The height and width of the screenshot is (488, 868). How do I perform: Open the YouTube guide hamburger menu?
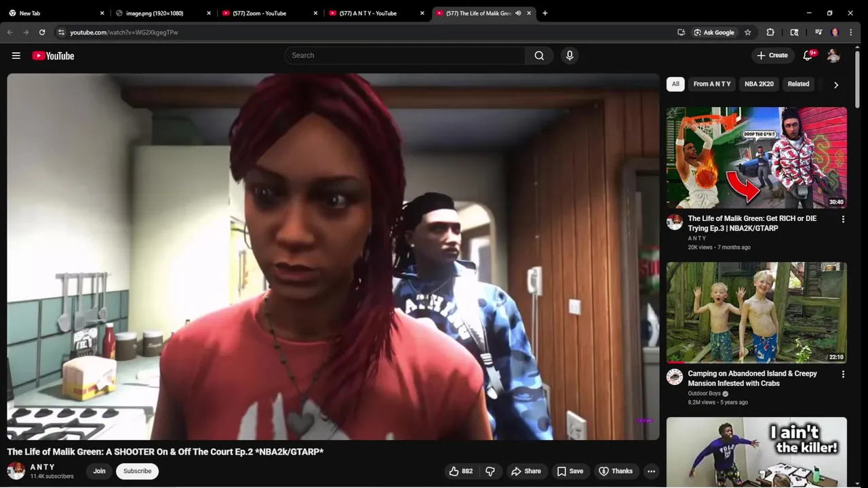[16, 56]
